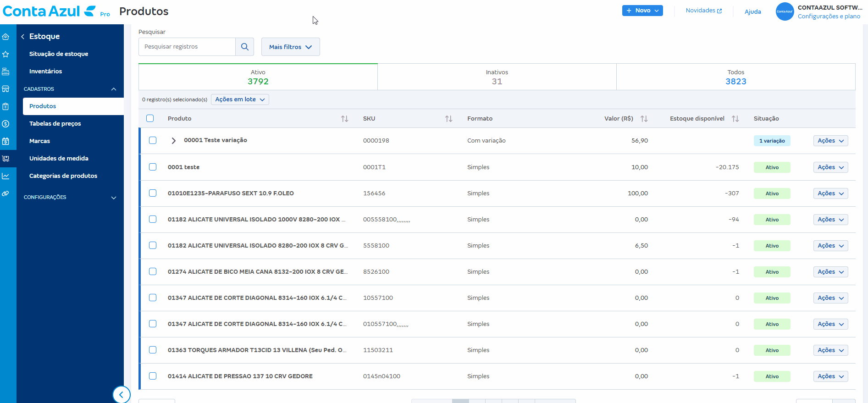Collapse sidebar with round arrow button
Image resolution: width=868 pixels, height=403 pixels.
[122, 394]
